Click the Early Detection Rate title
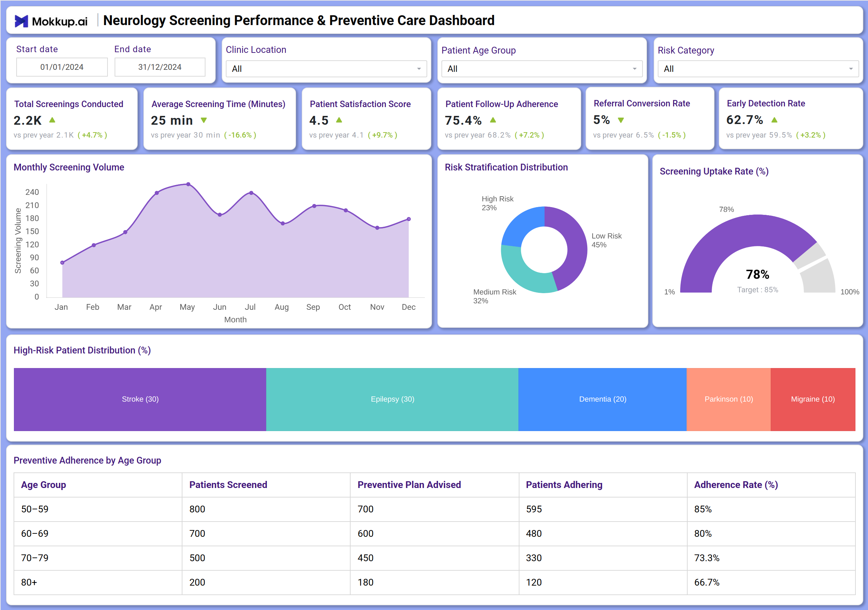The image size is (868, 610). tap(766, 104)
